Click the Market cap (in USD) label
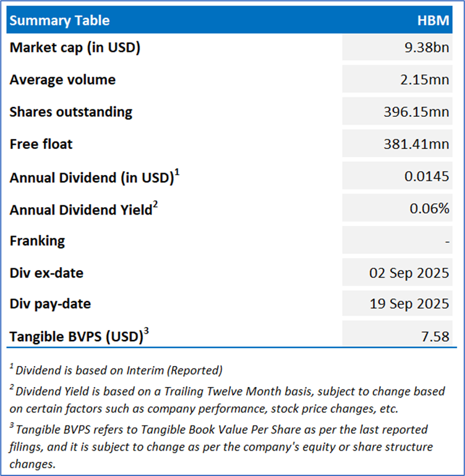This screenshot has height=476, width=465. 75,47
